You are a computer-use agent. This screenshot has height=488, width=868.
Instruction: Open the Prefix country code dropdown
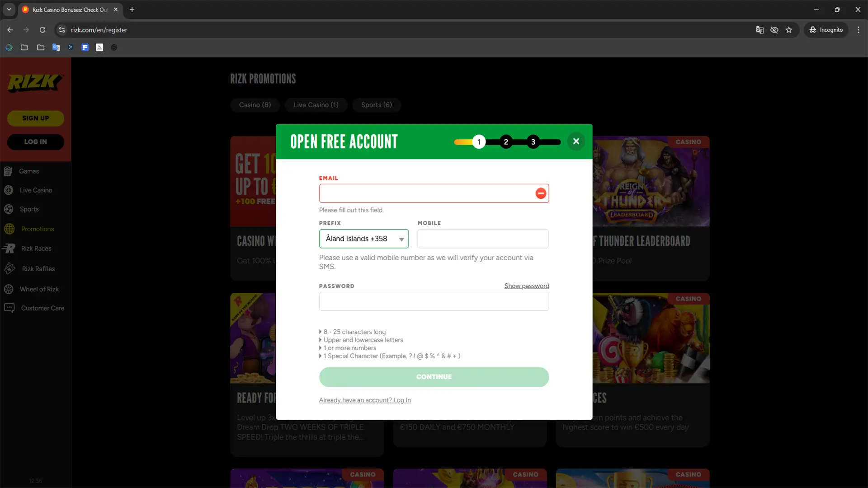363,239
